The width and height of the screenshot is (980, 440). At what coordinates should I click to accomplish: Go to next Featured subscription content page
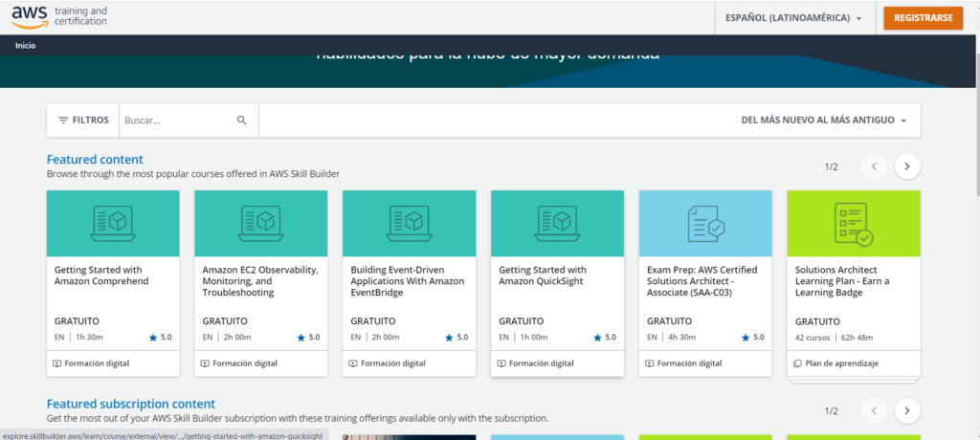click(x=907, y=411)
